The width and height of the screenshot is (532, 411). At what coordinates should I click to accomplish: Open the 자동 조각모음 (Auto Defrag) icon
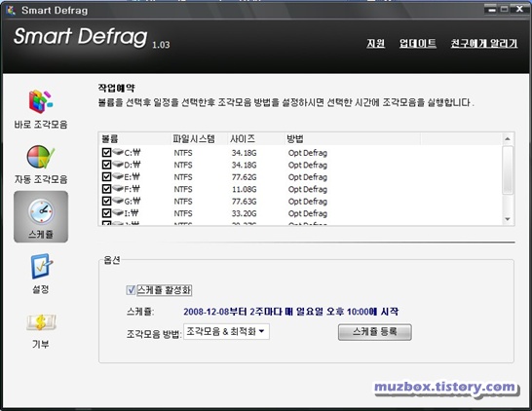[41, 157]
